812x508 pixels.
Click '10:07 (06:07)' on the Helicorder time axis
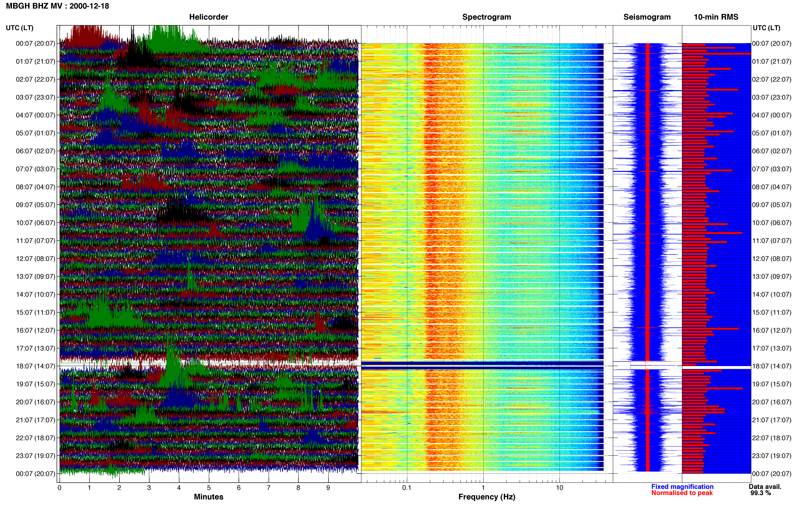coord(36,223)
